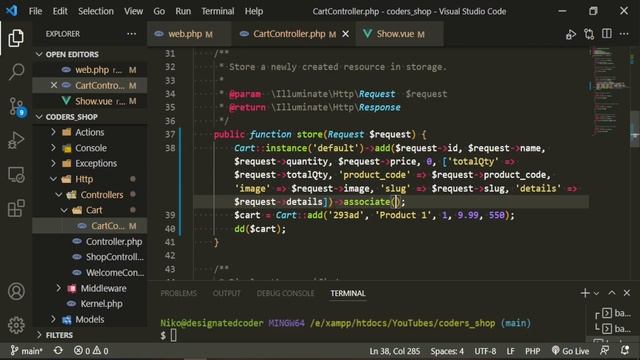Open the Accounts menu icon
The height and width of the screenshot is (360, 640).
tap(16, 291)
